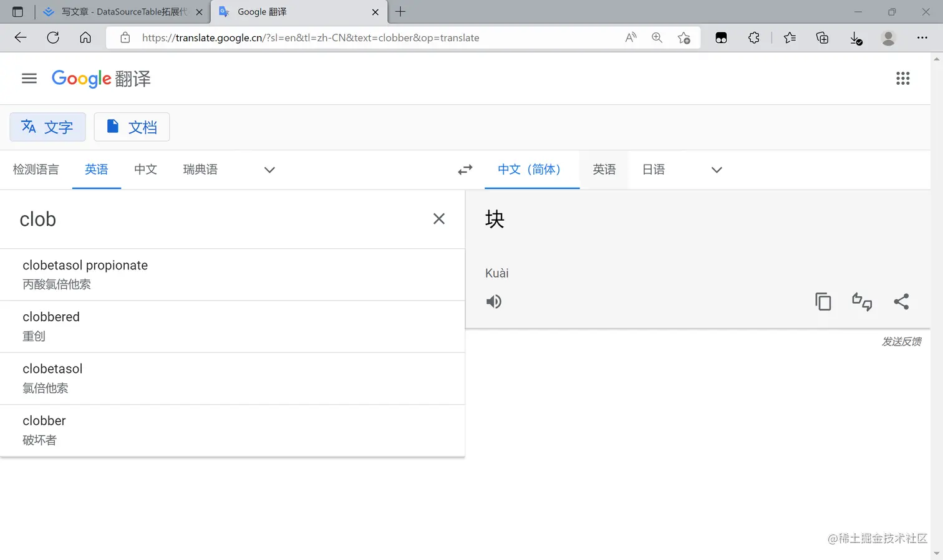Screen dimensions: 943x560
Task: Switch to 文字 translation mode
Action: coord(47,127)
